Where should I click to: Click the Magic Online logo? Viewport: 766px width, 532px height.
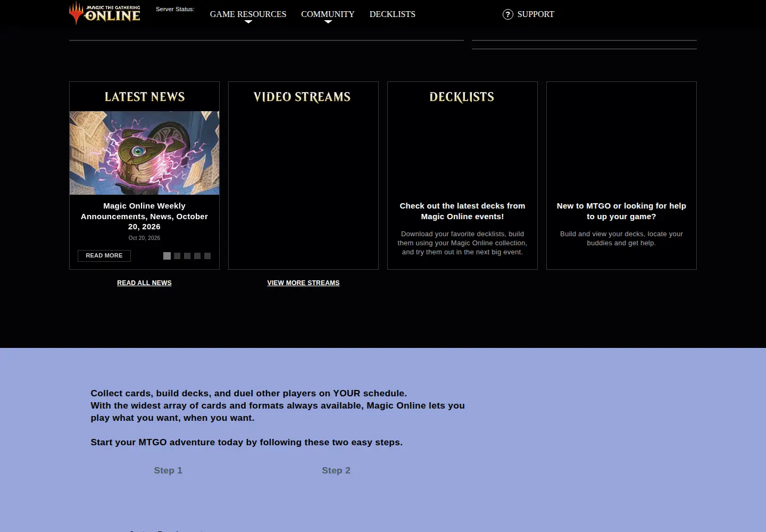105,13
